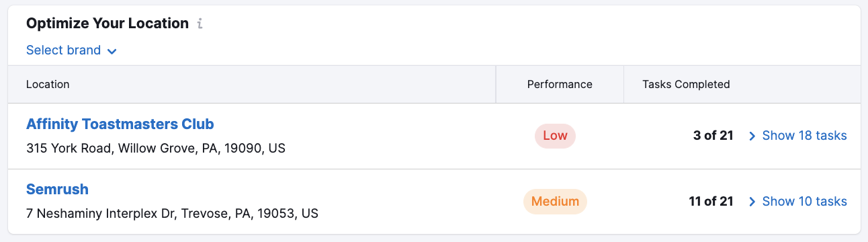
Task: Click the Medium performance badge
Action: pos(555,202)
